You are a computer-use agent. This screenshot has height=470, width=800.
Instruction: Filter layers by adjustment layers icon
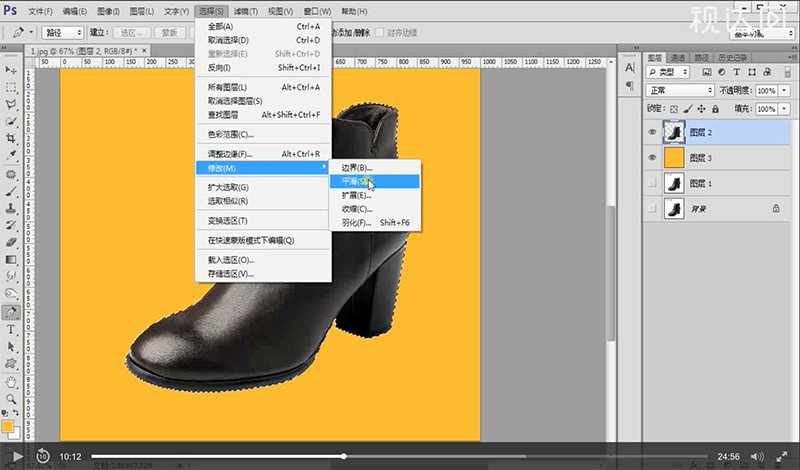(x=721, y=72)
